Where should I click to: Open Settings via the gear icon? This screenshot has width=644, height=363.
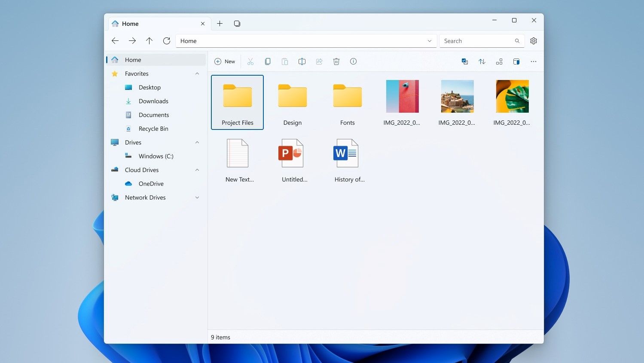point(534,41)
